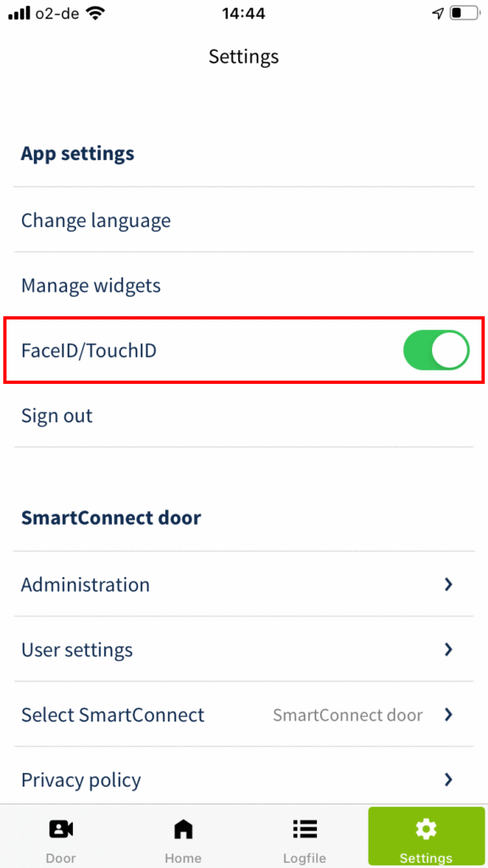Expand Select SmartConnect chevron
Image resolution: width=488 pixels, height=868 pixels.
449,715
